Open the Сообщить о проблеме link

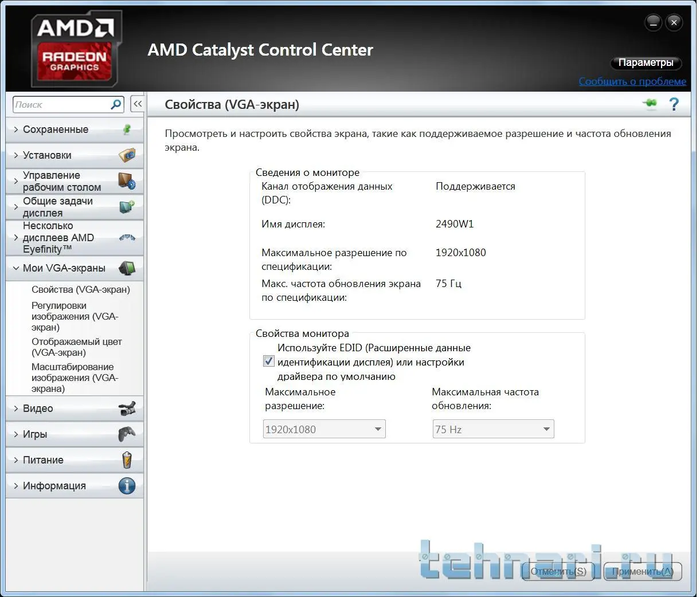(x=632, y=81)
